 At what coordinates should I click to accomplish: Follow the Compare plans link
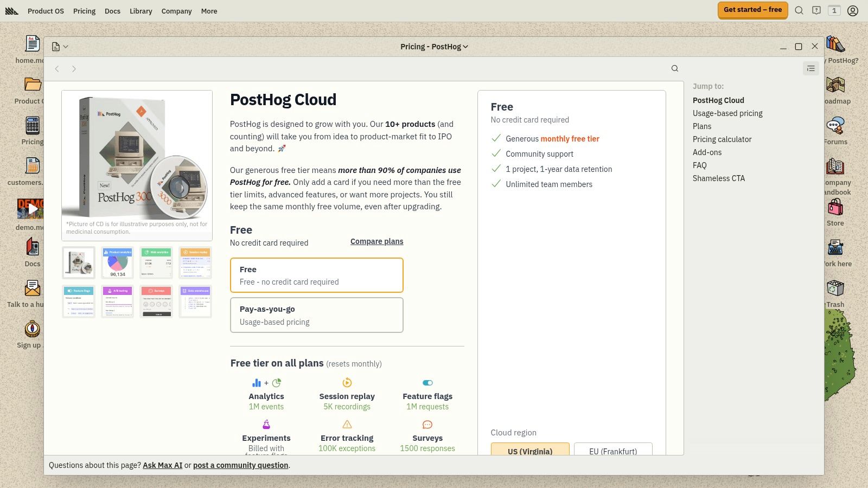tap(376, 241)
